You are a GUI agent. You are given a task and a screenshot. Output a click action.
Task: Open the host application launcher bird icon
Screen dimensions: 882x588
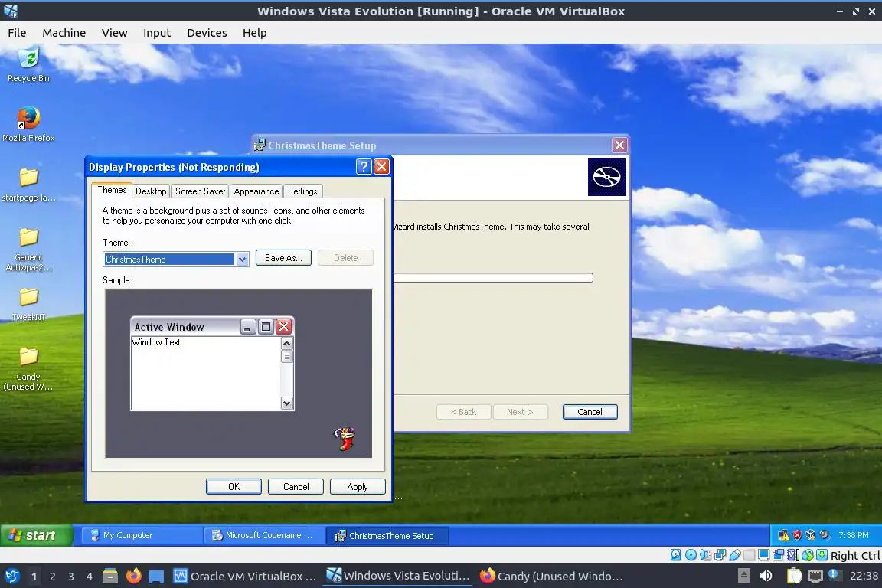tap(11, 577)
